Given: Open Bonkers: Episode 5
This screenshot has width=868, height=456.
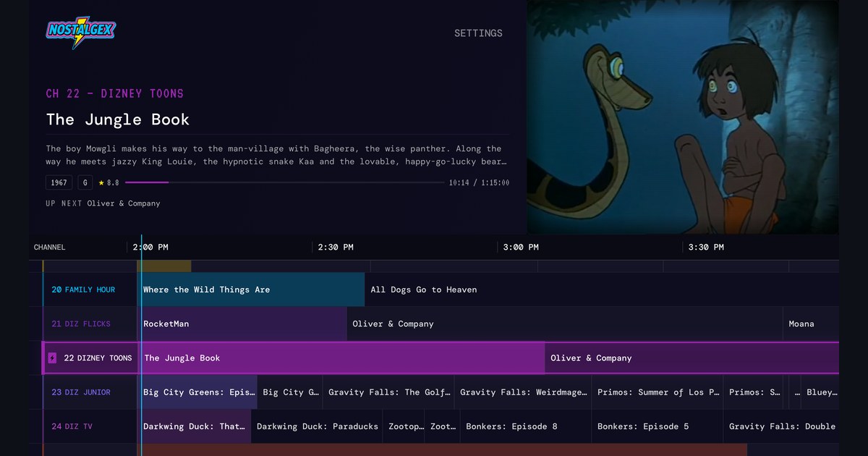Looking at the screenshot, I should (658, 426).
